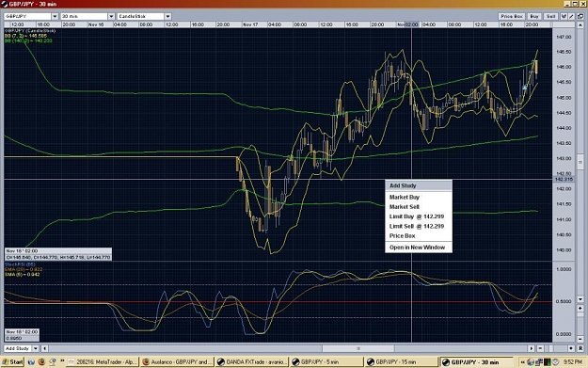Select Open in New Window menu entry
588x368 pixels.
(x=419, y=248)
